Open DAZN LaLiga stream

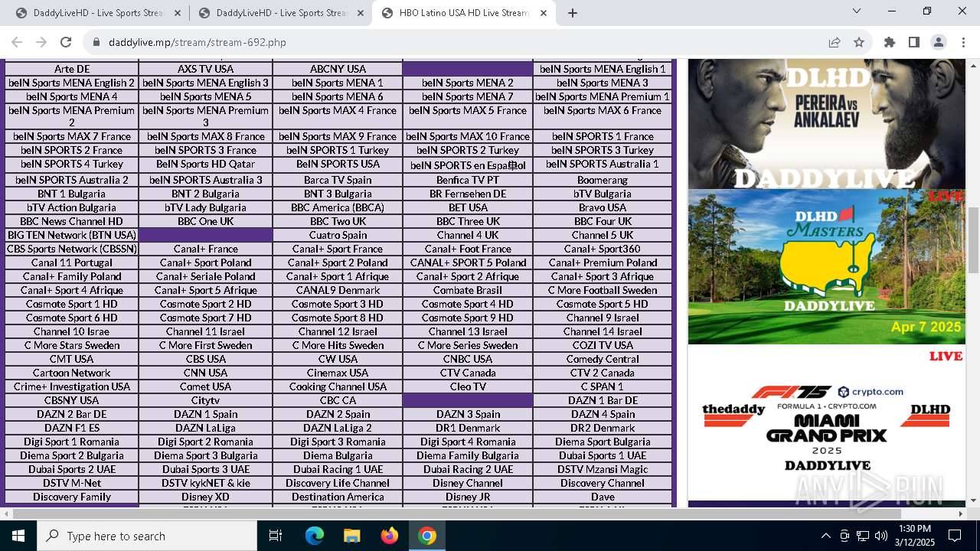[206, 428]
